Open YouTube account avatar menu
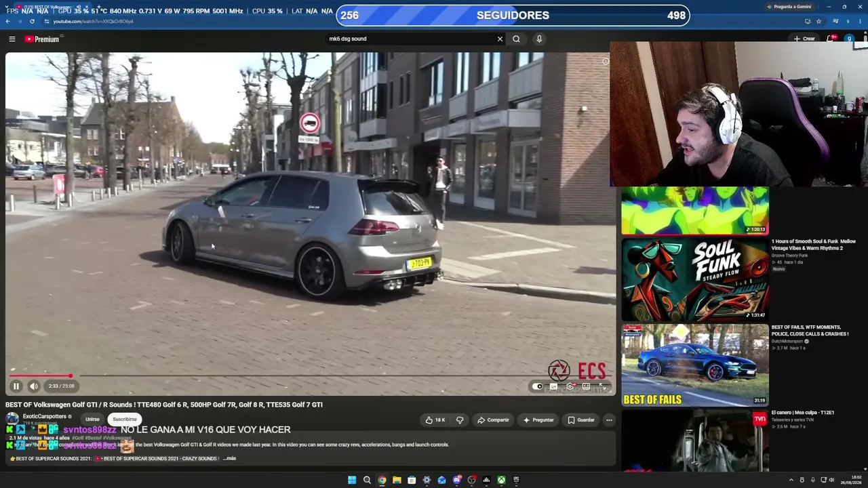This screenshot has width=868, height=488. click(849, 39)
